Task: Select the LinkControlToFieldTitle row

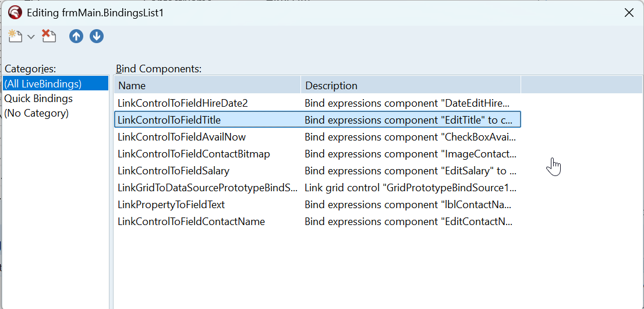Action: coord(169,120)
